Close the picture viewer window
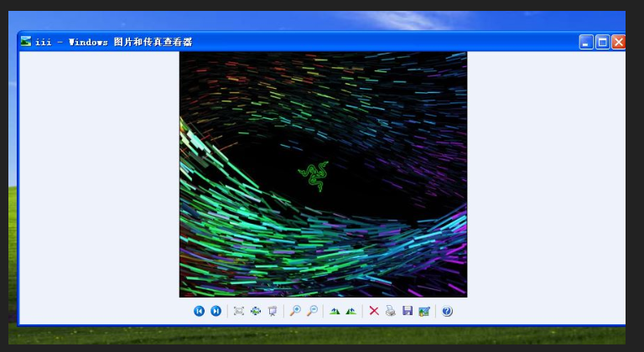644x352 pixels. [618, 42]
